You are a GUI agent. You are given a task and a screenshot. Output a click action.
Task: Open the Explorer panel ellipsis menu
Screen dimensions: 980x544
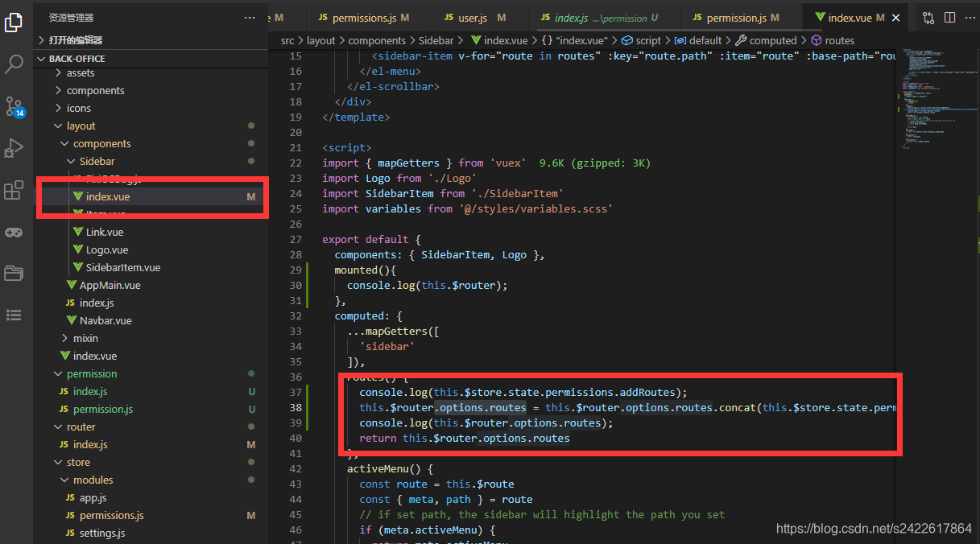point(250,18)
